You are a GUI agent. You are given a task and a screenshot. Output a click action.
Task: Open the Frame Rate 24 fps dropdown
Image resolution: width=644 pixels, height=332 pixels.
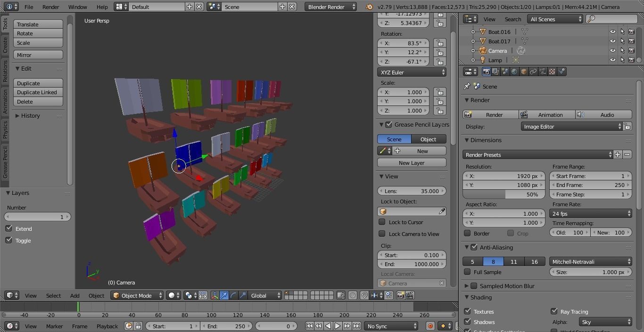point(591,213)
